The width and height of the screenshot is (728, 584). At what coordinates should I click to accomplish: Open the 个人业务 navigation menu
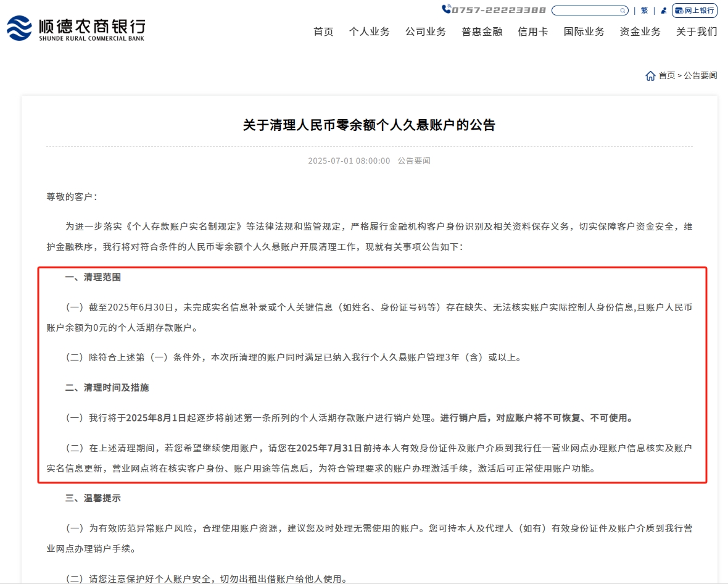coord(370,31)
